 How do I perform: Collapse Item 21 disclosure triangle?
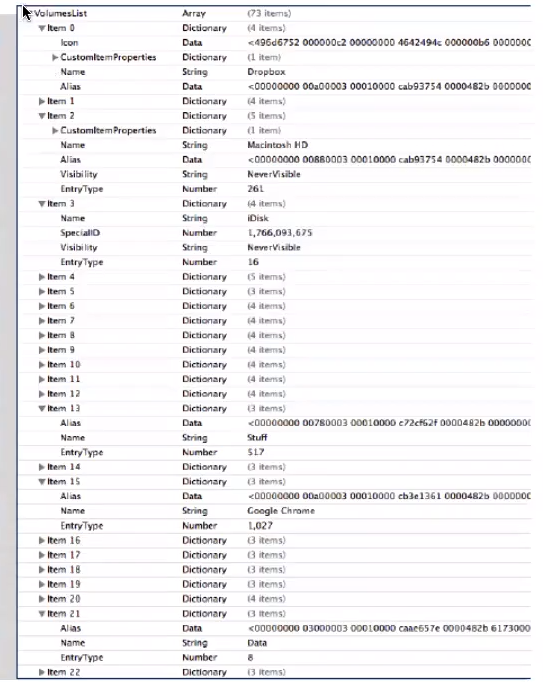(x=42, y=614)
